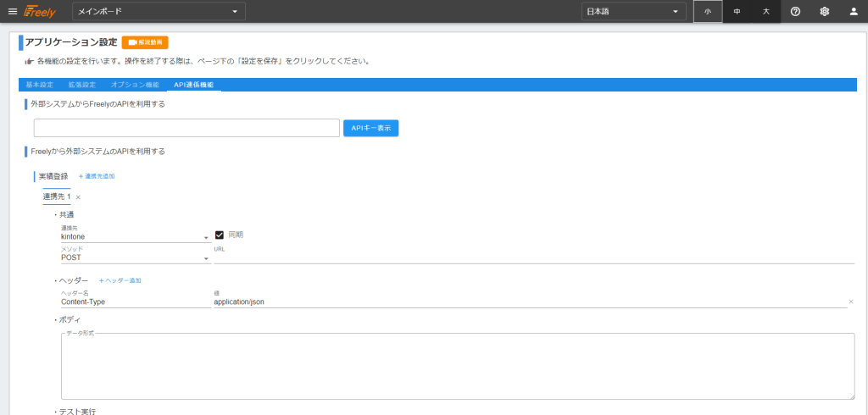Switch to the オプション機能 tab
The width and height of the screenshot is (868, 415).
135,85
